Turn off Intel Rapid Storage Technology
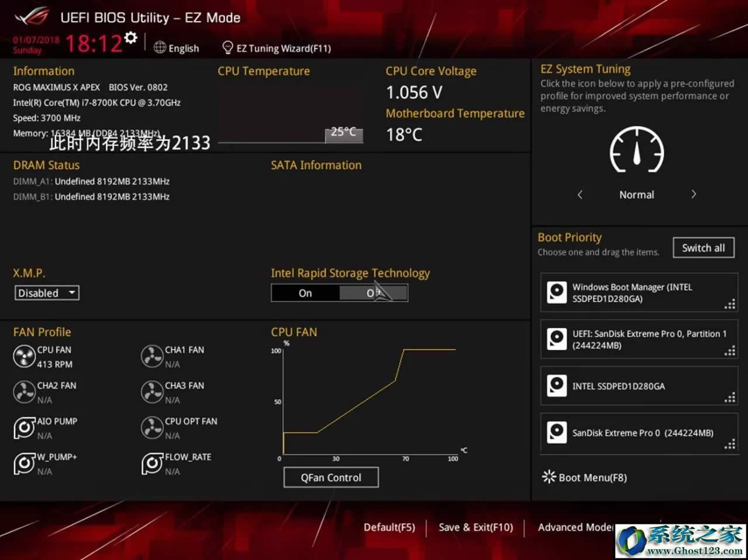 pyautogui.click(x=374, y=293)
